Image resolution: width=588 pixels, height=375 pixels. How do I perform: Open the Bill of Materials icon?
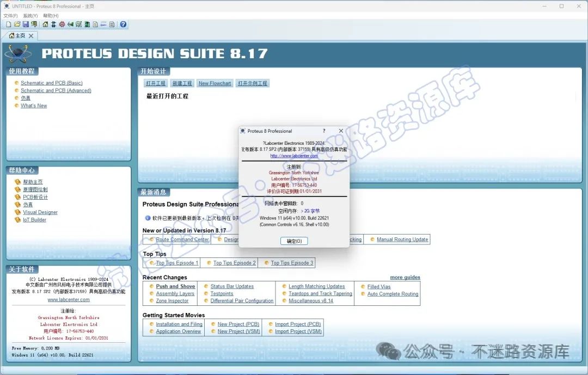[95, 24]
